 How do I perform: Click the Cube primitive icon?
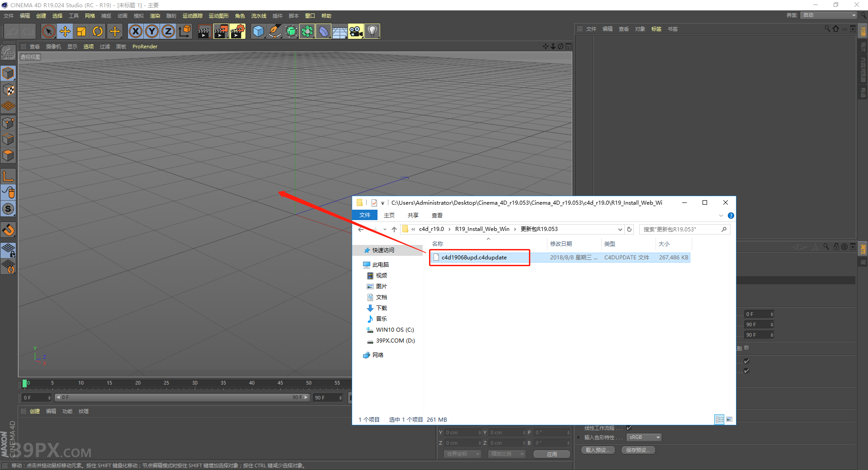pos(259,31)
